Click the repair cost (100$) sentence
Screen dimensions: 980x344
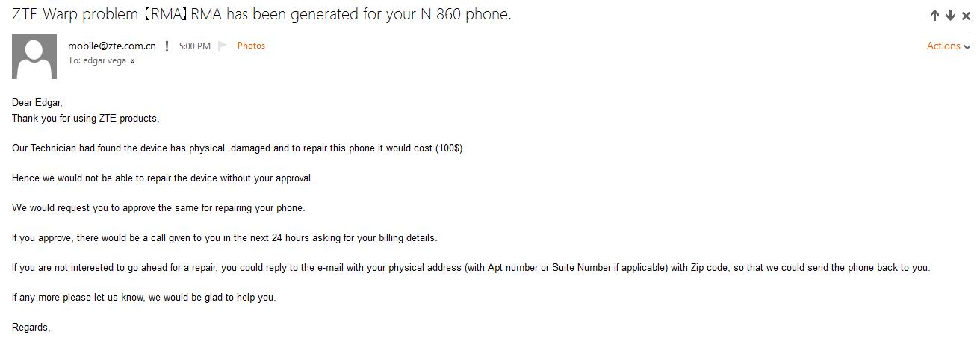coord(238,148)
